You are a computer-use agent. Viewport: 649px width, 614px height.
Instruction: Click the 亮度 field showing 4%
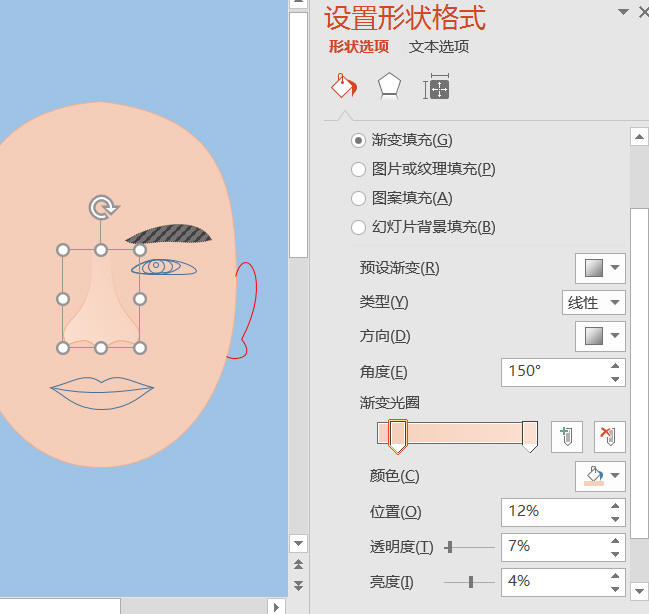point(554,582)
